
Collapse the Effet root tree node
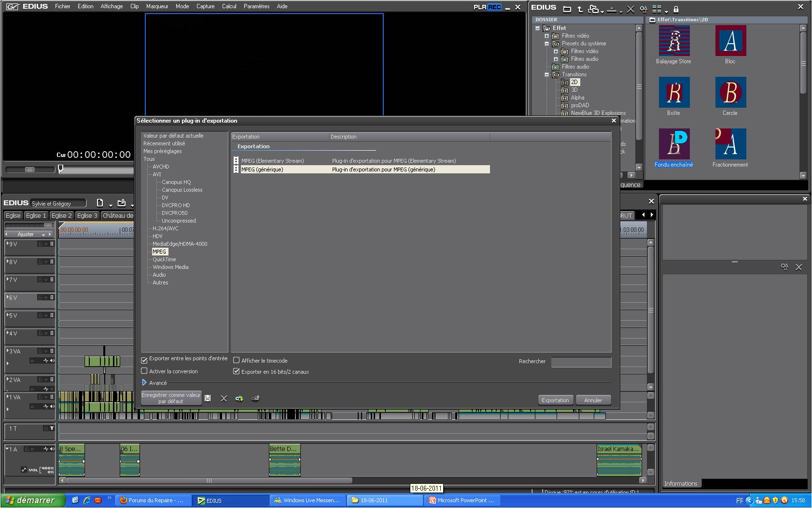537,28
